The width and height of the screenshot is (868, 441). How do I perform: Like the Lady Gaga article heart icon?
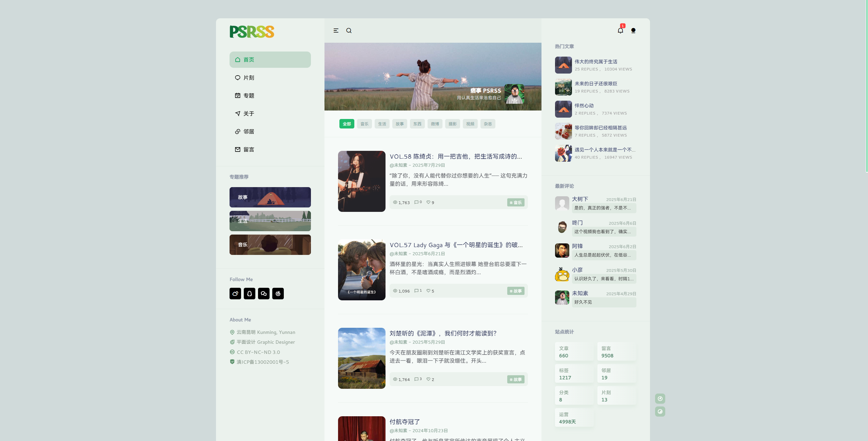pos(429,290)
